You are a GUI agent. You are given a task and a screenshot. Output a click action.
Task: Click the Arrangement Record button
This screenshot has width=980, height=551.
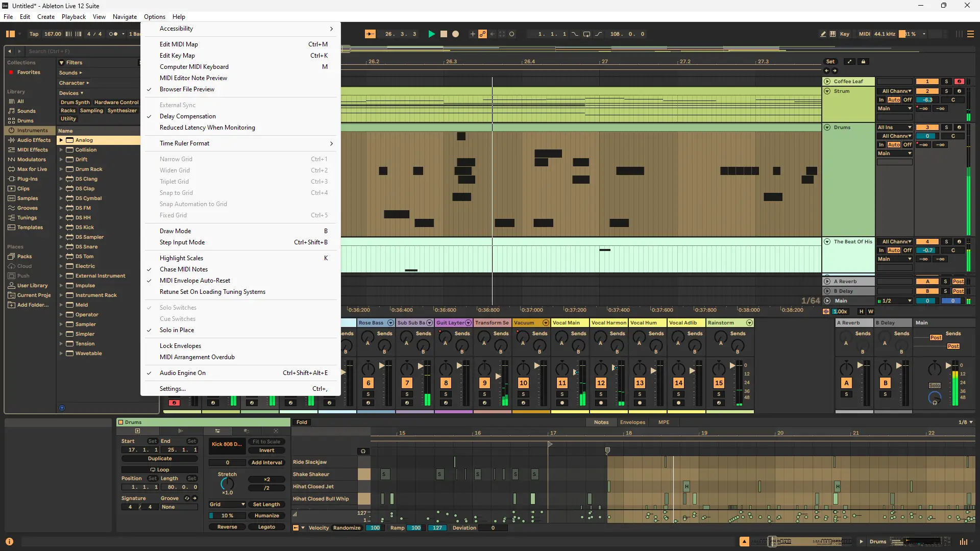click(x=456, y=34)
